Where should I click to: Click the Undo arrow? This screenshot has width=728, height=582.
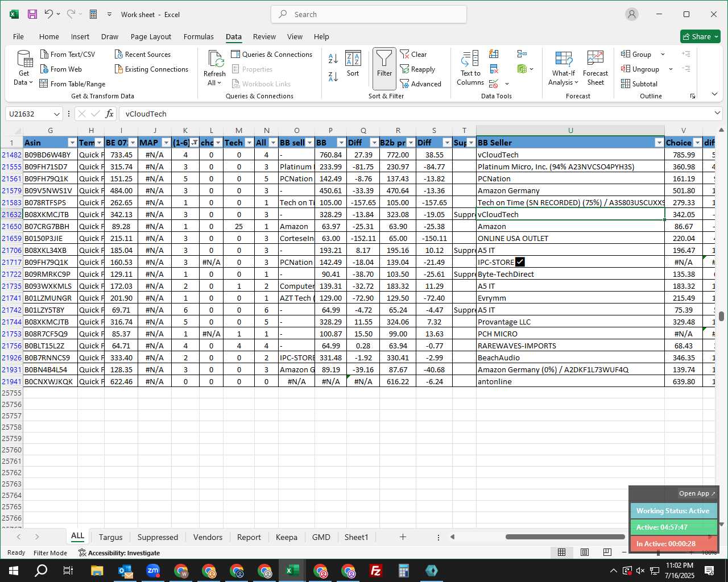[49, 14]
